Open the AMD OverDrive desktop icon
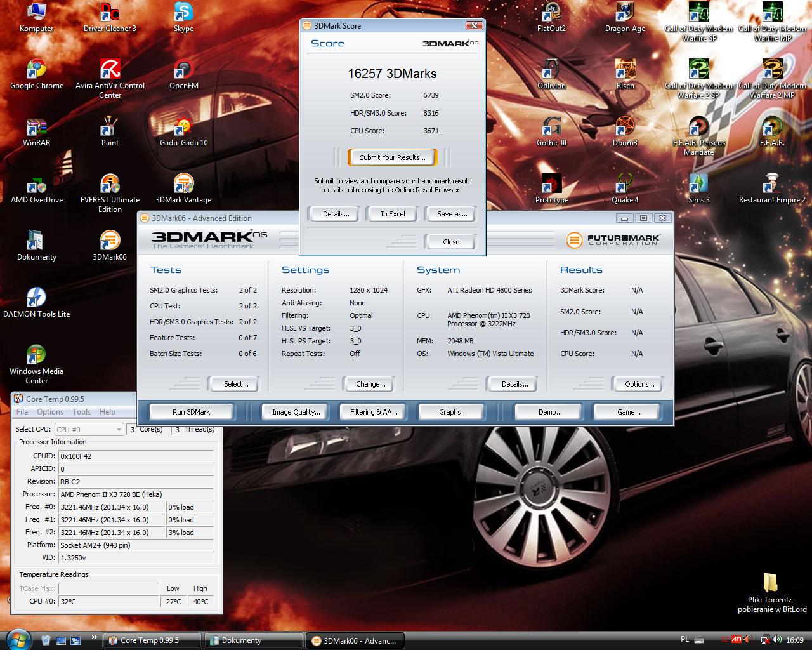This screenshot has width=812, height=650. click(37, 189)
